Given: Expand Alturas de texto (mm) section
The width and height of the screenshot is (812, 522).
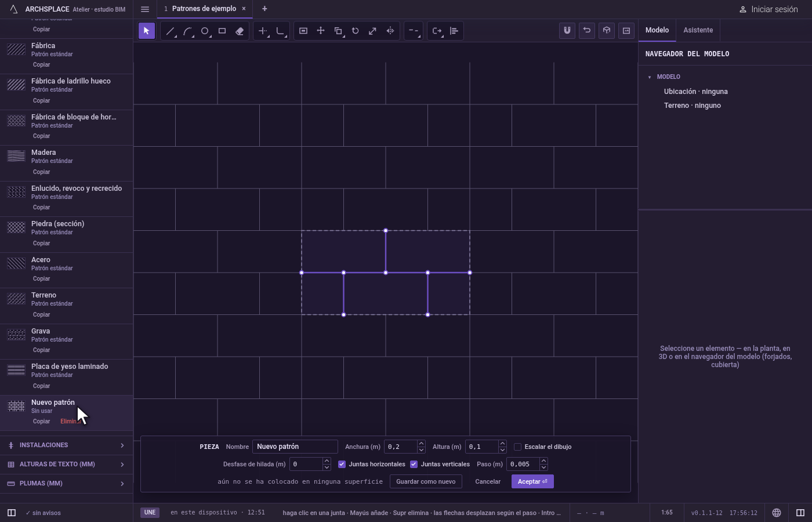Looking at the screenshot, I should click(67, 465).
